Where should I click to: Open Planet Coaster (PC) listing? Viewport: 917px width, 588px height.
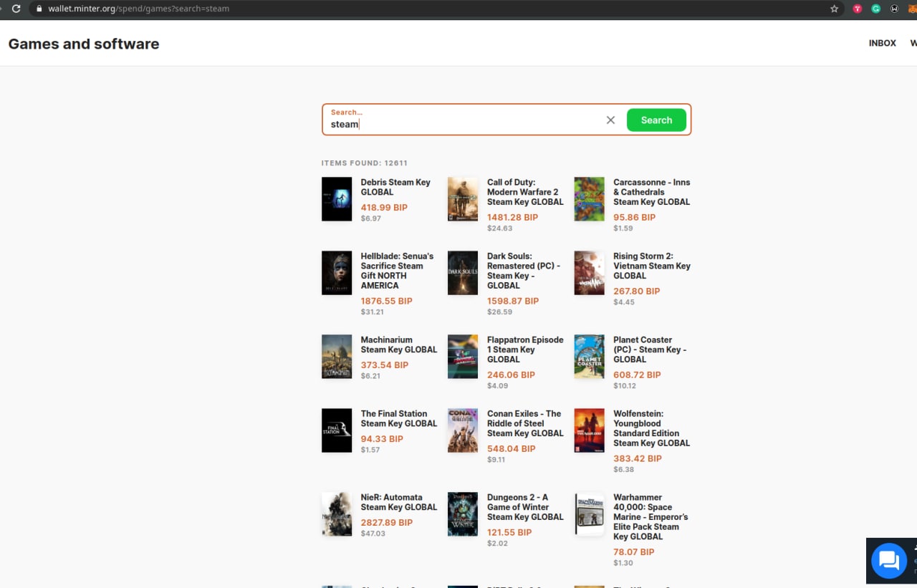click(650, 350)
